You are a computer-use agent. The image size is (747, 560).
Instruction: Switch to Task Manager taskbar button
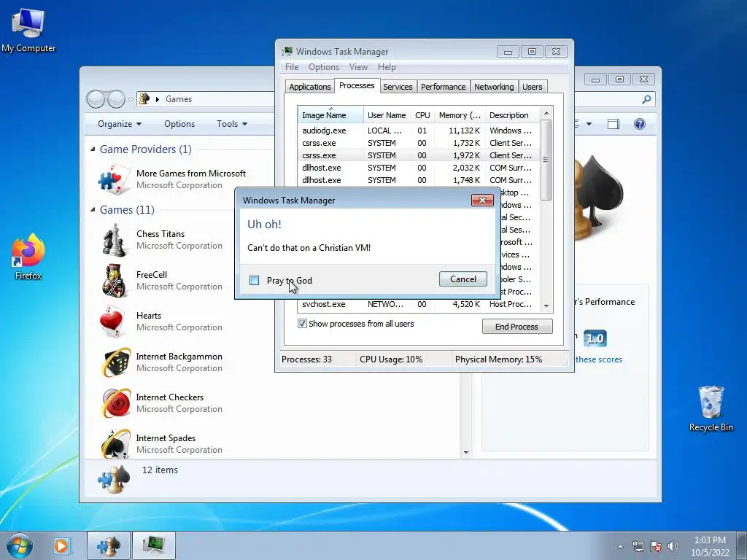tap(153, 545)
